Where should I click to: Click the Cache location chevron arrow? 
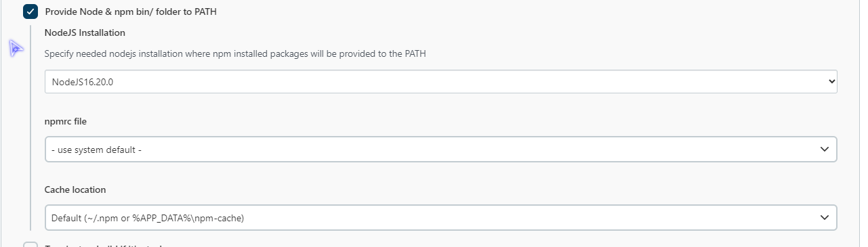tap(825, 217)
